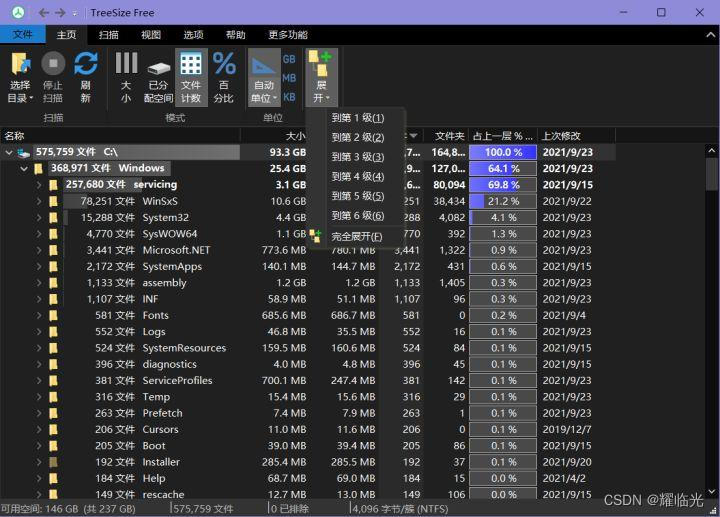Switch to Size (大小) mode

tap(126, 77)
